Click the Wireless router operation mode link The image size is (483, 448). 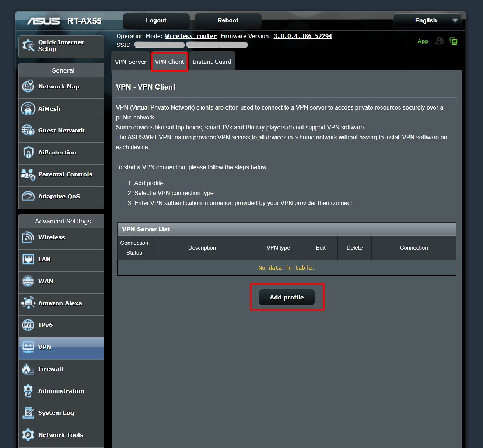click(190, 36)
